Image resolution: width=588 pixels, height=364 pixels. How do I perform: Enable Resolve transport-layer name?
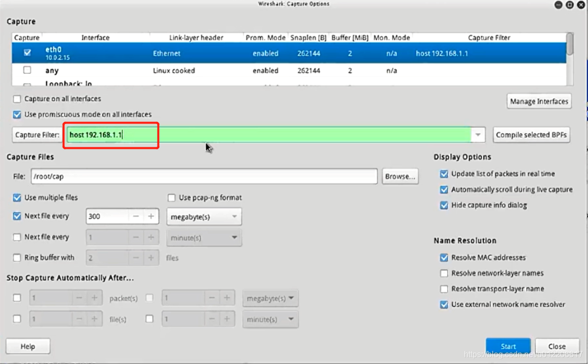(x=444, y=289)
